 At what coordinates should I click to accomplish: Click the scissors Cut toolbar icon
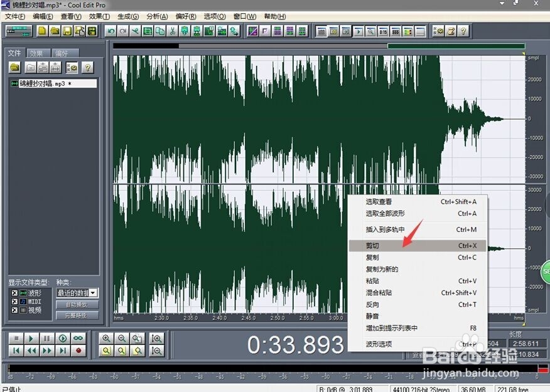coord(172,31)
